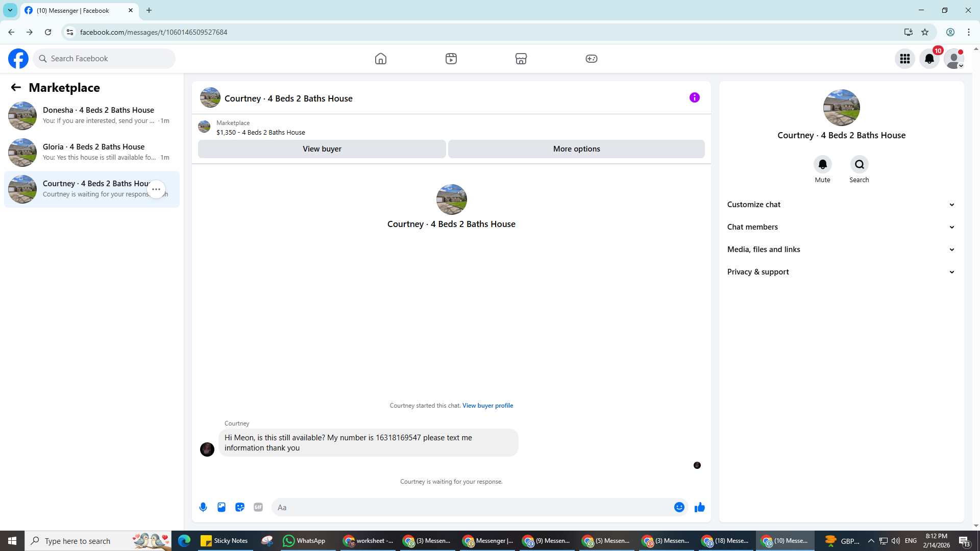Screen dimensions: 980x551
Task: Expand the Chat members section
Action: [841, 227]
